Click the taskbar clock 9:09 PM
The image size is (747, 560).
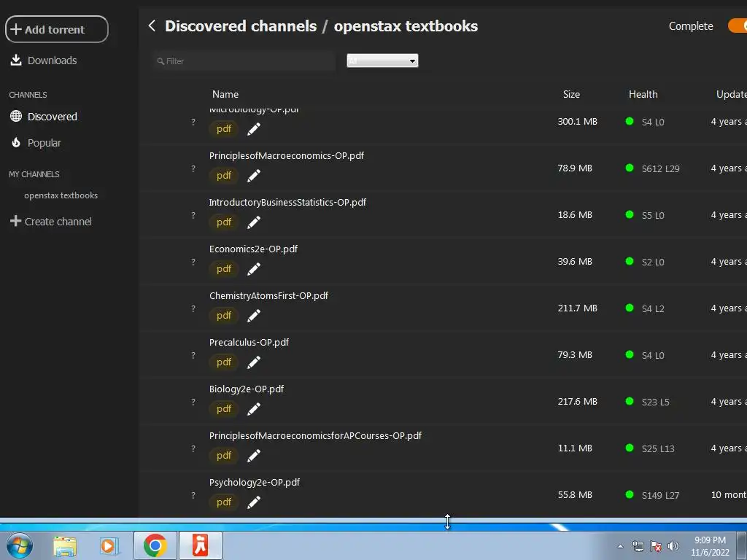[710, 540]
